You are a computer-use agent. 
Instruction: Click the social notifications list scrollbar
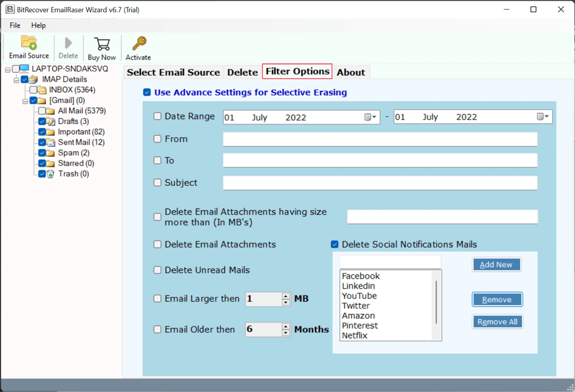pyautogui.click(x=438, y=302)
